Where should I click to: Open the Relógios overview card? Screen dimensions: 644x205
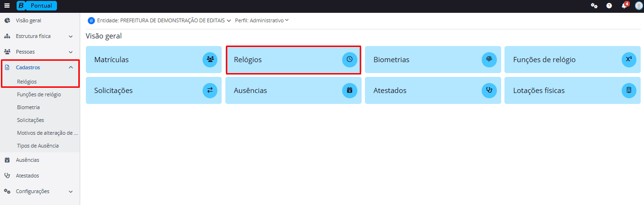coord(293,60)
